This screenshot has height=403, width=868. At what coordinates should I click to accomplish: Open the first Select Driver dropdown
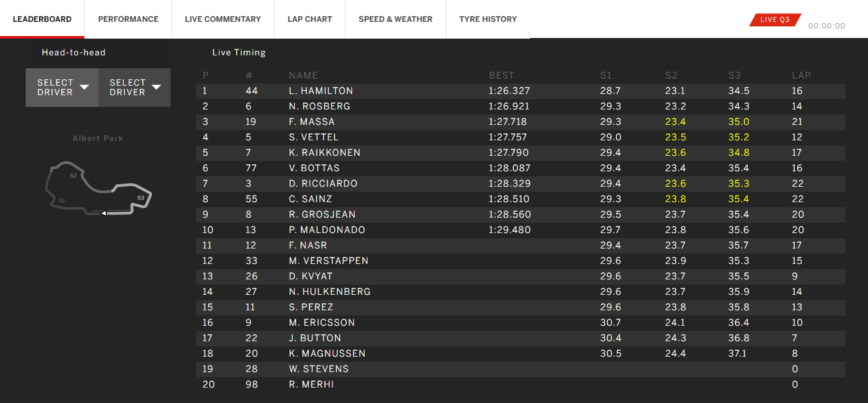[62, 87]
